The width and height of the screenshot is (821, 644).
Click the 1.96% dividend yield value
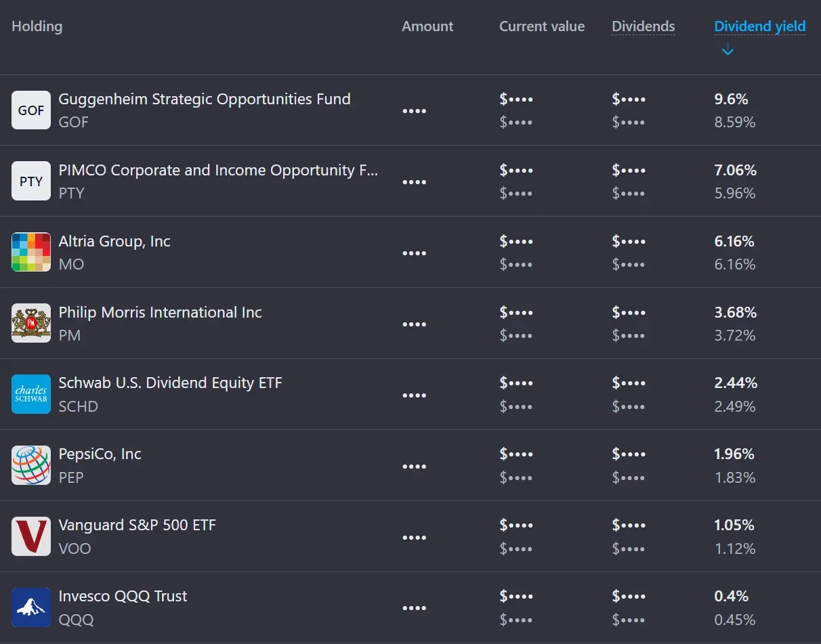[x=734, y=454]
